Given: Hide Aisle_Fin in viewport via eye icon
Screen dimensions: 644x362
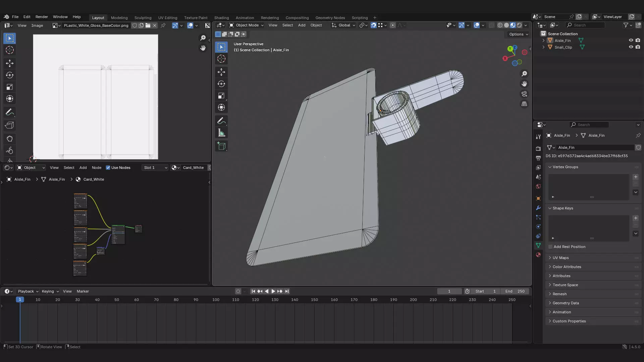Looking at the screenshot, I should [x=631, y=40].
